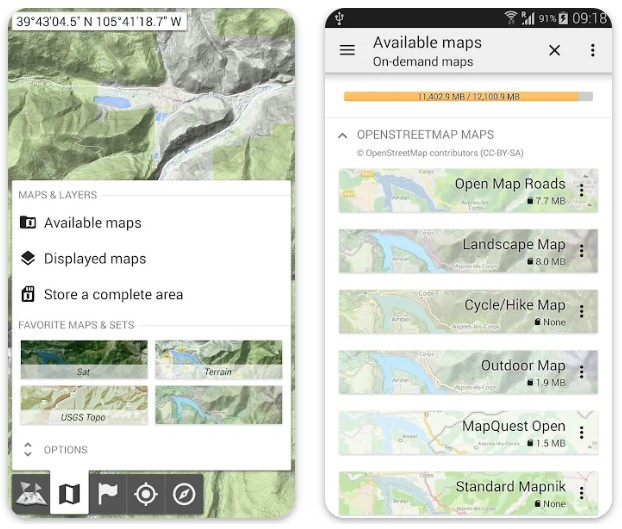
Task: Choose the Outdoor Map entry
Action: pyautogui.click(x=468, y=372)
